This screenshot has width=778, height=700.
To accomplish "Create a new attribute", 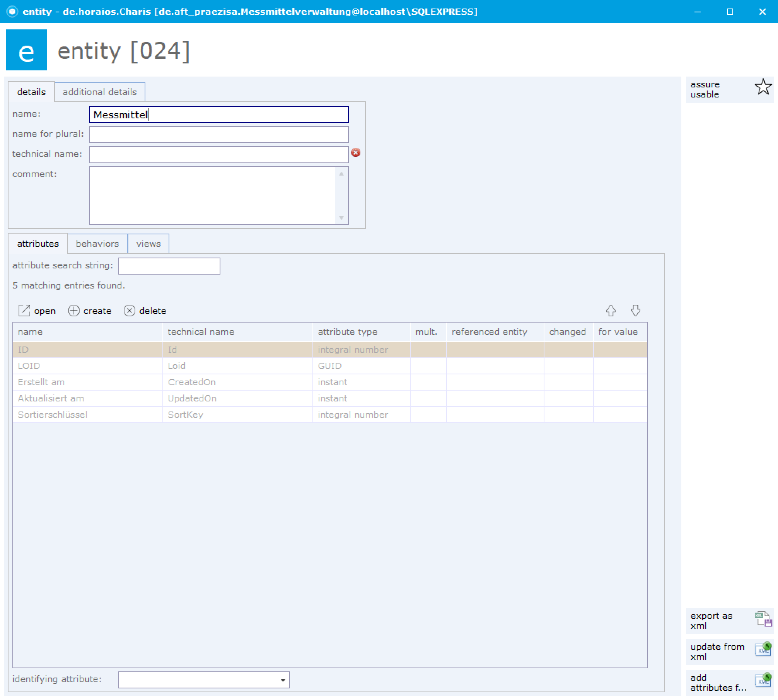I will 90,311.
